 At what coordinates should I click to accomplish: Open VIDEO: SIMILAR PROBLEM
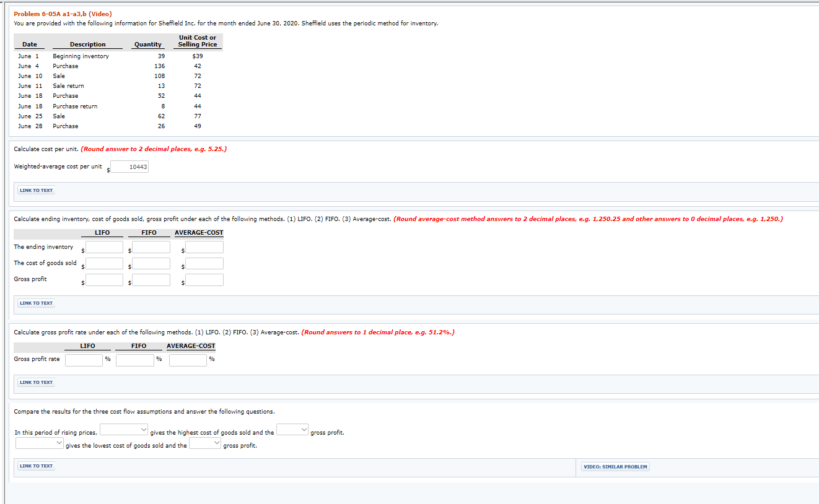(x=614, y=466)
